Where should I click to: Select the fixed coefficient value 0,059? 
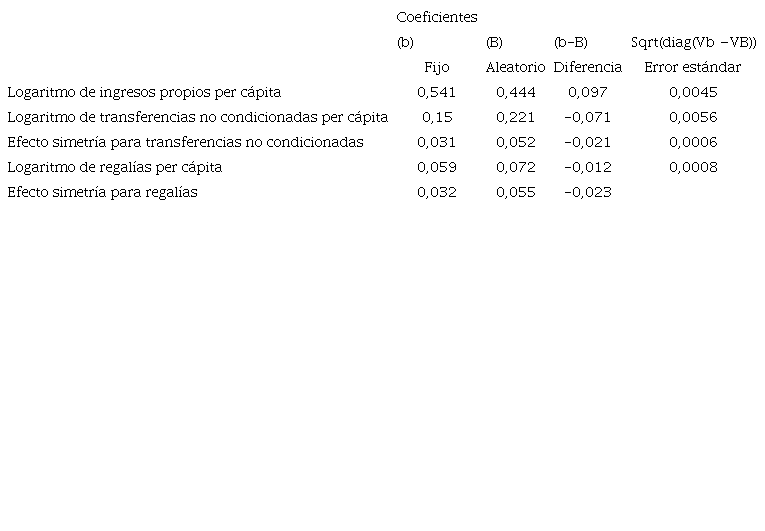pos(437,167)
